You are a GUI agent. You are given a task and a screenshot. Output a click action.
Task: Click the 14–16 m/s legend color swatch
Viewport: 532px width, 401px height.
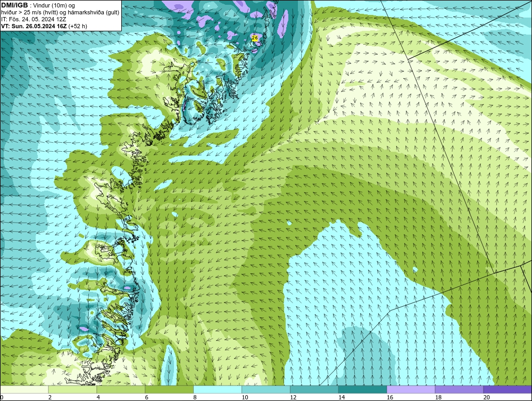pyautogui.click(x=363, y=389)
